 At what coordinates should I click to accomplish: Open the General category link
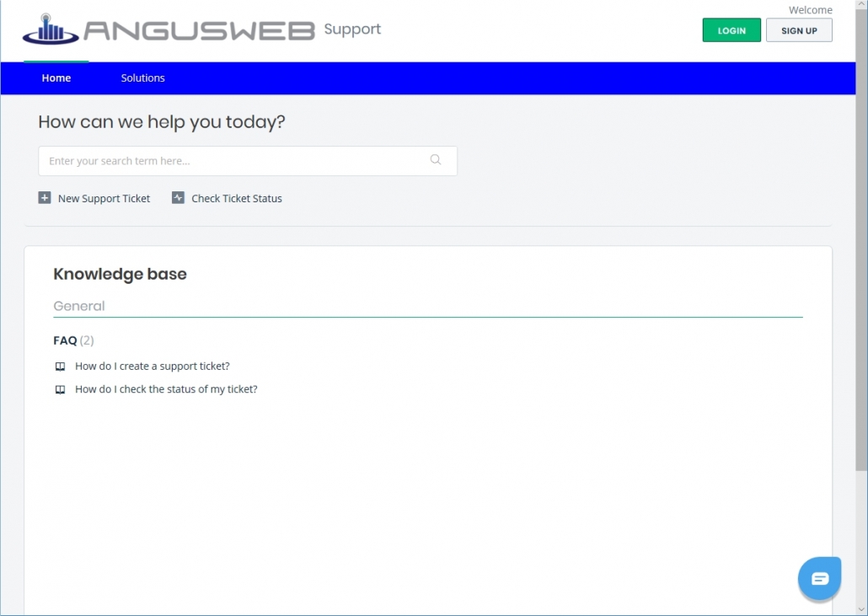[79, 306]
